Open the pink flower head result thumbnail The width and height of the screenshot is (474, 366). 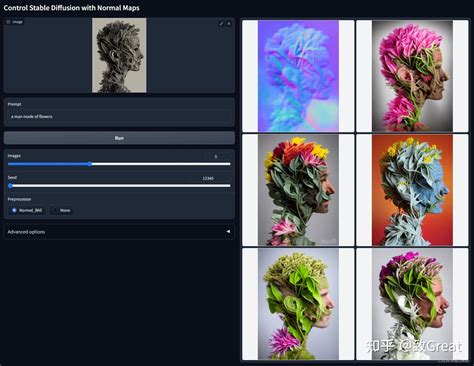tap(412, 76)
